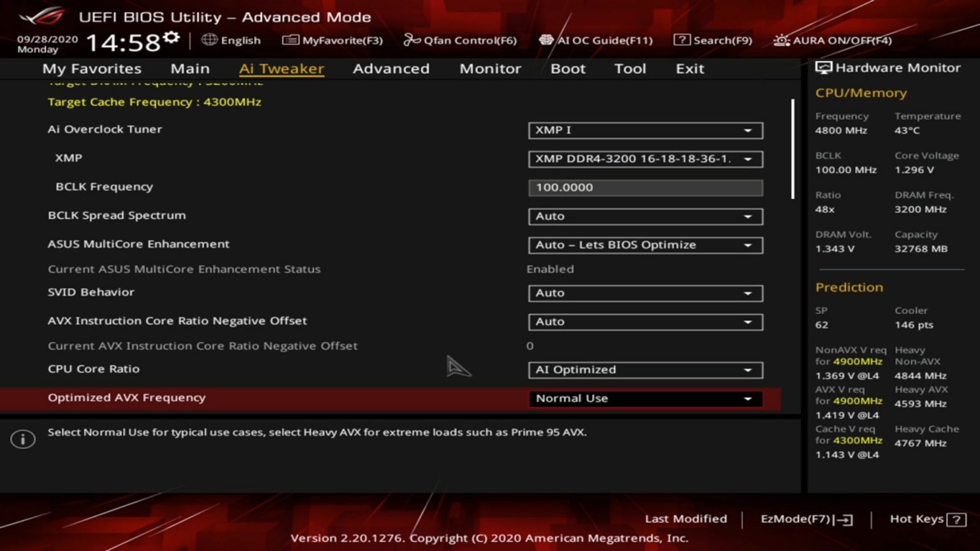Click the Hot Keys question mark icon
Screen dimensions: 980x551
point(956,520)
